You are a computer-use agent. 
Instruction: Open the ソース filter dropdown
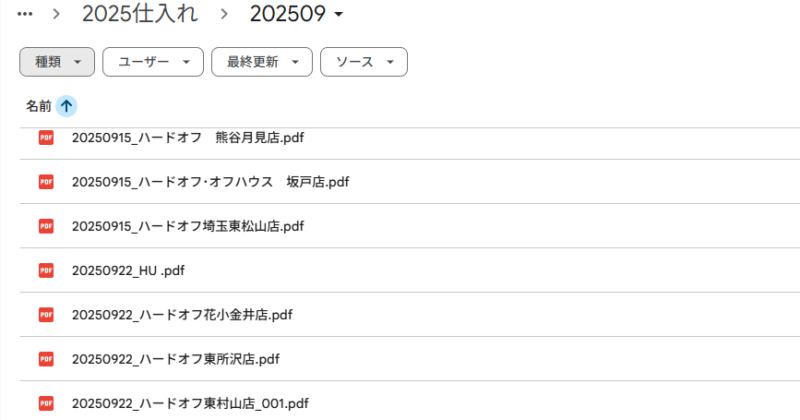363,62
